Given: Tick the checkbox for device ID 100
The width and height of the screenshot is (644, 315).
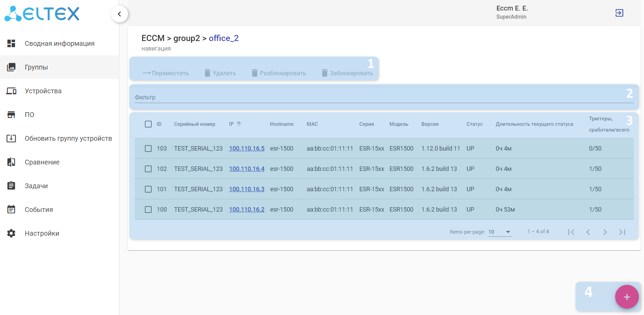Looking at the screenshot, I should point(148,210).
